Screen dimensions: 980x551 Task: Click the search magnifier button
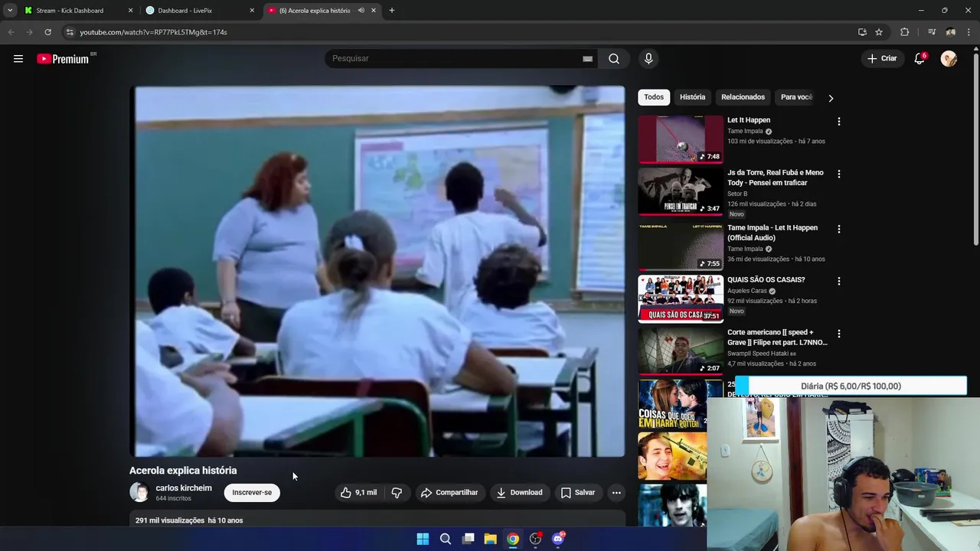[x=614, y=59]
